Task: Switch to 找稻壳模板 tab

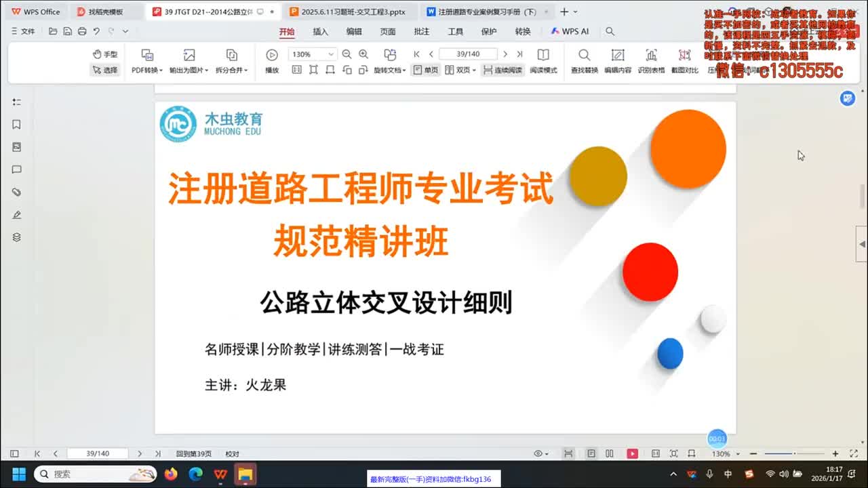Action: coord(106,12)
